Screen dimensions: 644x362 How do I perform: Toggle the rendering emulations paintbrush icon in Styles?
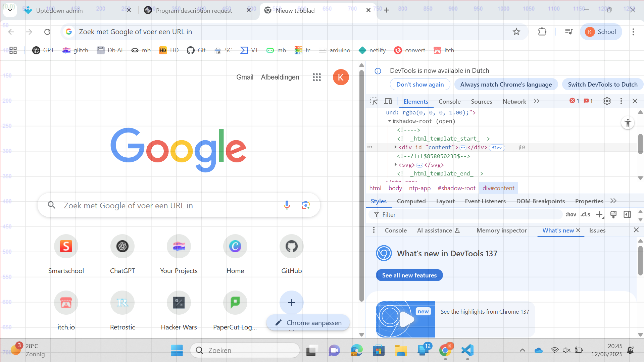613,214
